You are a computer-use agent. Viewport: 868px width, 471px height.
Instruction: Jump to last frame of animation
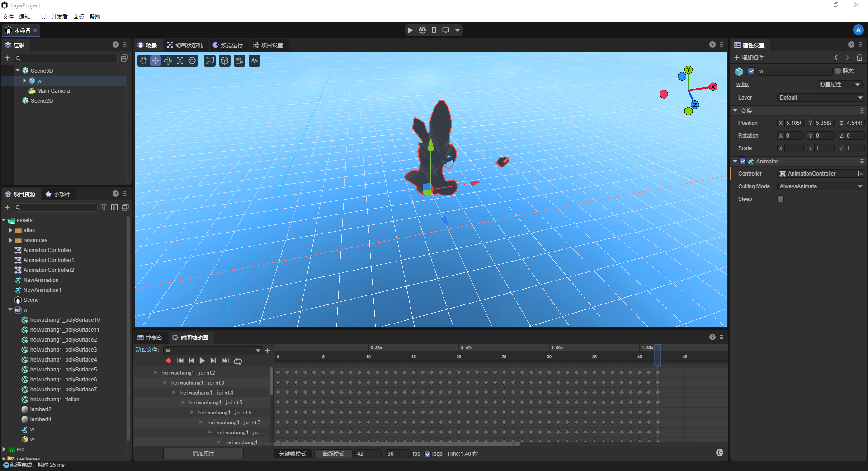(x=225, y=361)
